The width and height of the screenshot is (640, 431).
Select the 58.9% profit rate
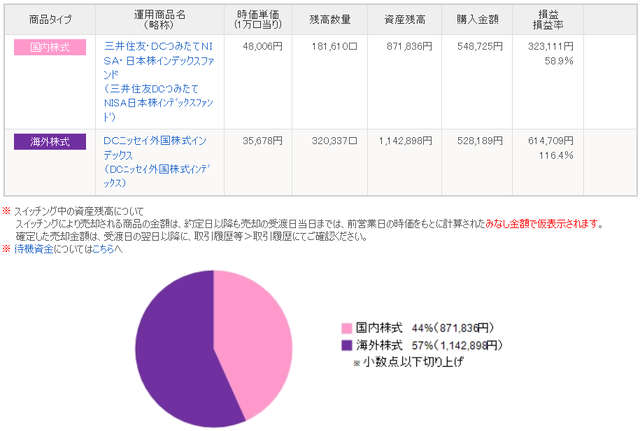coord(559,61)
